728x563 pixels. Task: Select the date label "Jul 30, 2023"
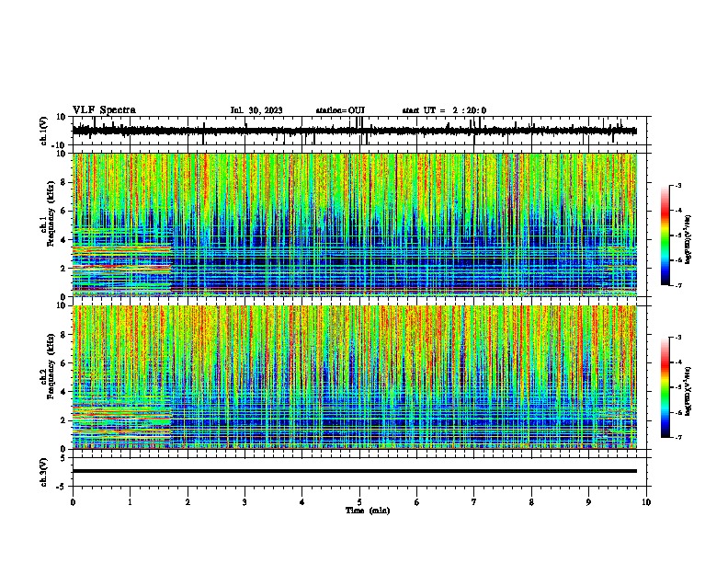click(x=256, y=110)
